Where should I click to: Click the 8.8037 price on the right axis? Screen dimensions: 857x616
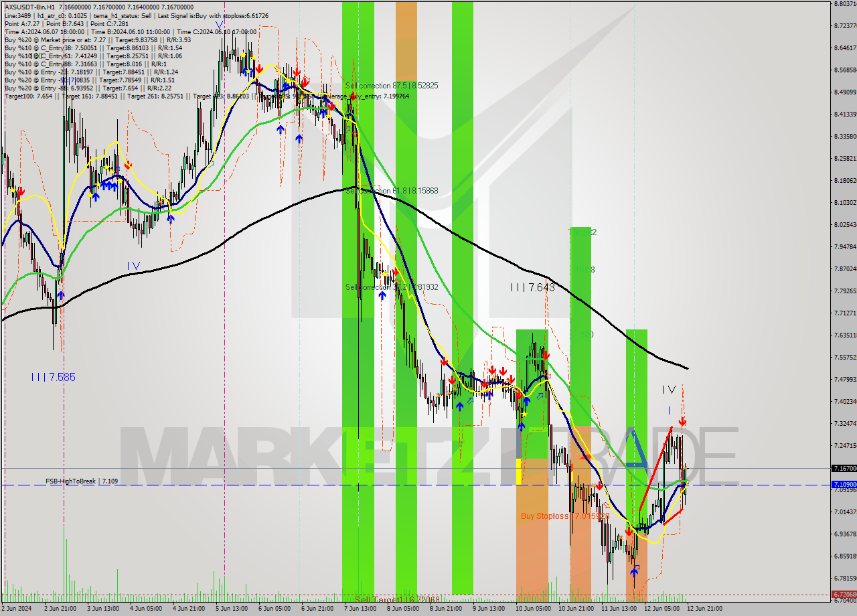coord(845,4)
